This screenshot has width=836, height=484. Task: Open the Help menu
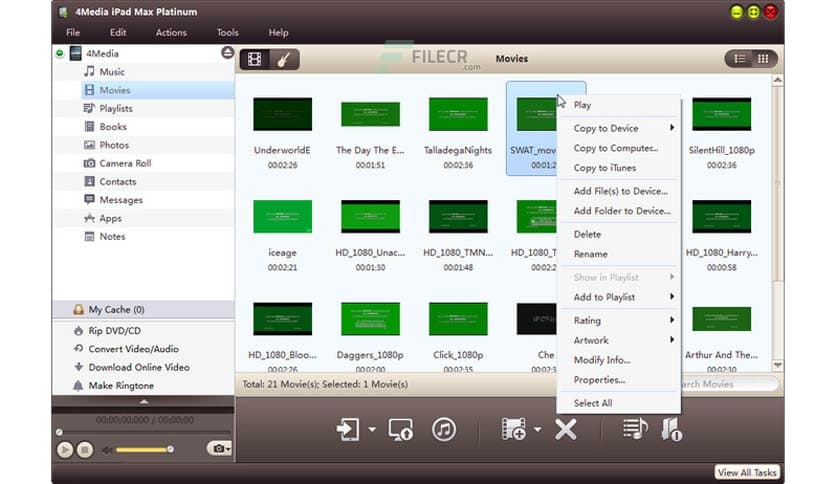tap(278, 33)
